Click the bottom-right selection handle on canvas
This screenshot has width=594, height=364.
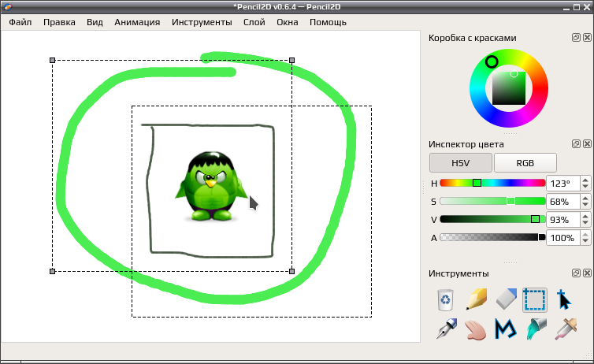(291, 271)
